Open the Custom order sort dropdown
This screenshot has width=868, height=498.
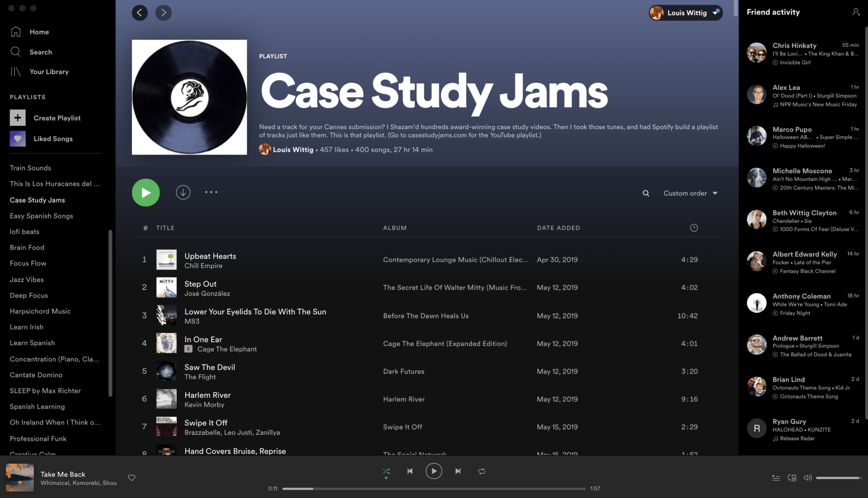[690, 193]
